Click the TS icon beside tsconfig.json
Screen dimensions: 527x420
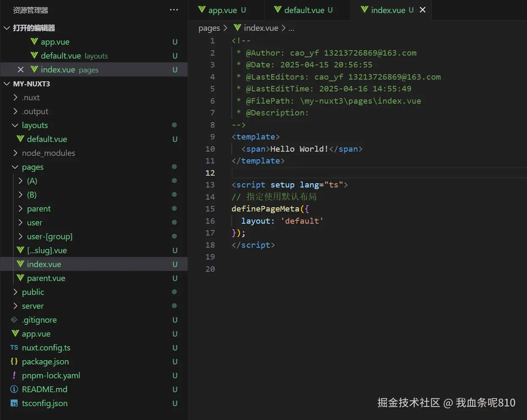coord(14,403)
